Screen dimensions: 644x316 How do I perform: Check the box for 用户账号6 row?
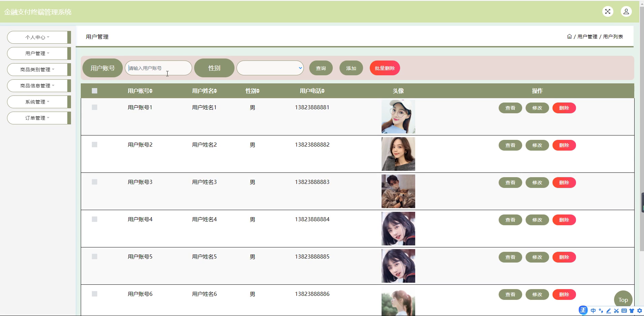pyautogui.click(x=95, y=294)
